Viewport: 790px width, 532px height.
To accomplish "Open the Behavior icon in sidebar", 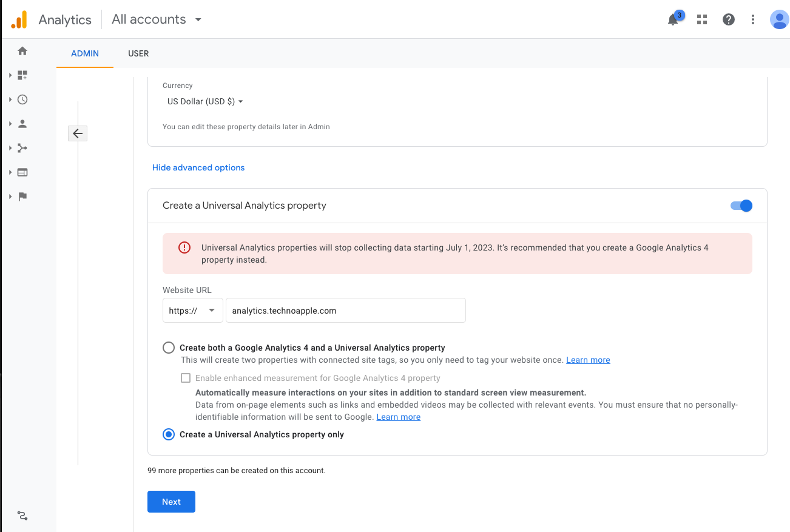I will pyautogui.click(x=22, y=172).
